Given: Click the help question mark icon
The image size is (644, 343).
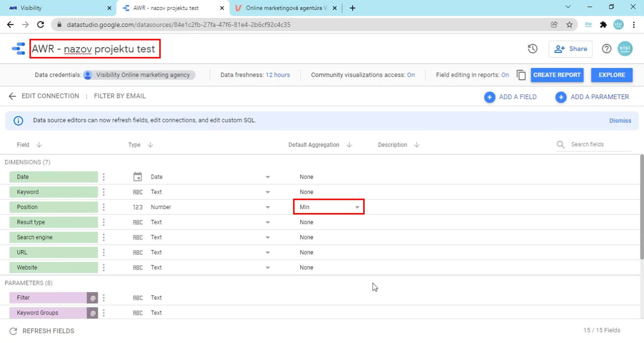Looking at the screenshot, I should coord(606,49).
